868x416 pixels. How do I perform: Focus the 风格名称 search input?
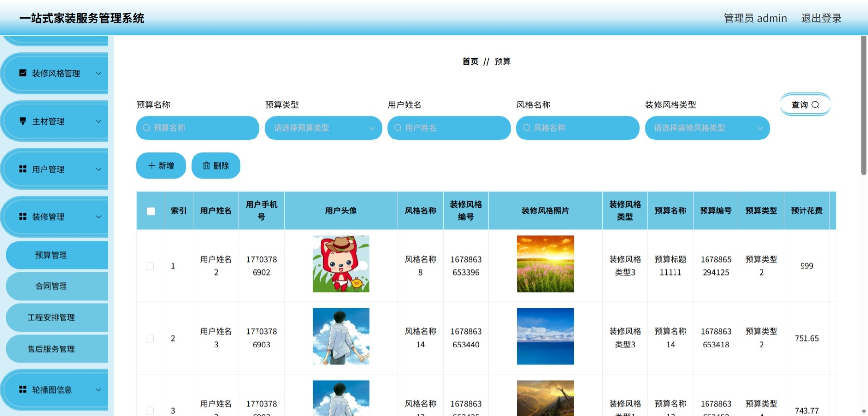point(578,128)
